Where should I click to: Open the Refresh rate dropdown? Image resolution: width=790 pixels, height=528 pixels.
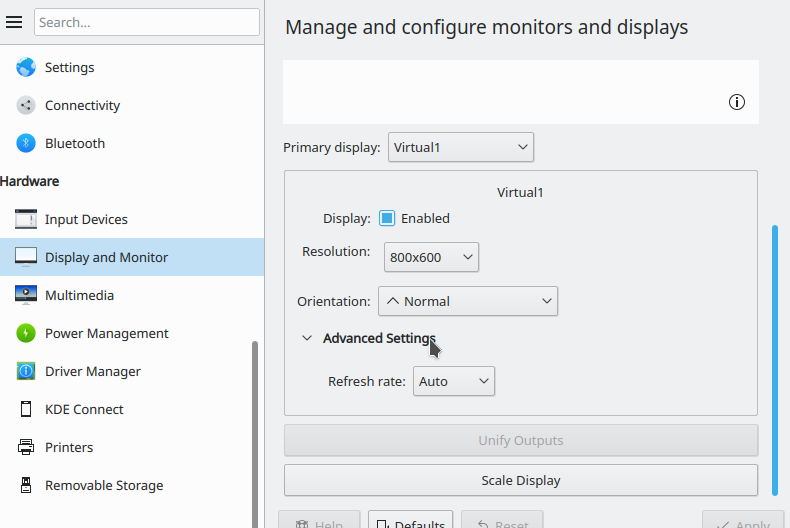click(453, 381)
